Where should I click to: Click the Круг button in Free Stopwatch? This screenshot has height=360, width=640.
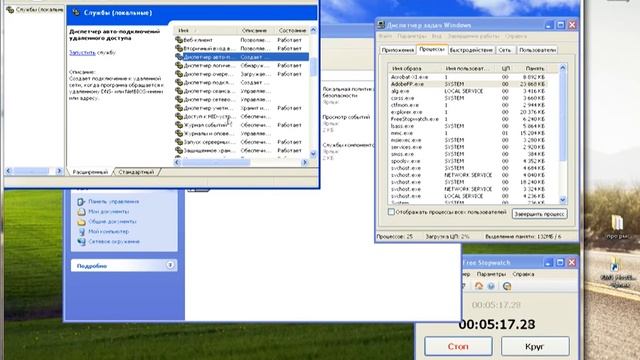click(x=535, y=347)
